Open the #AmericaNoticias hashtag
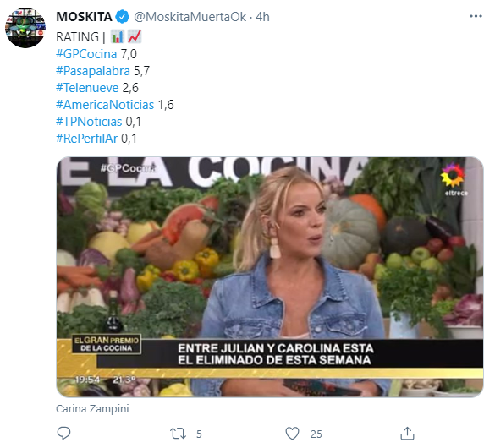The image size is (495, 448). pos(105,105)
